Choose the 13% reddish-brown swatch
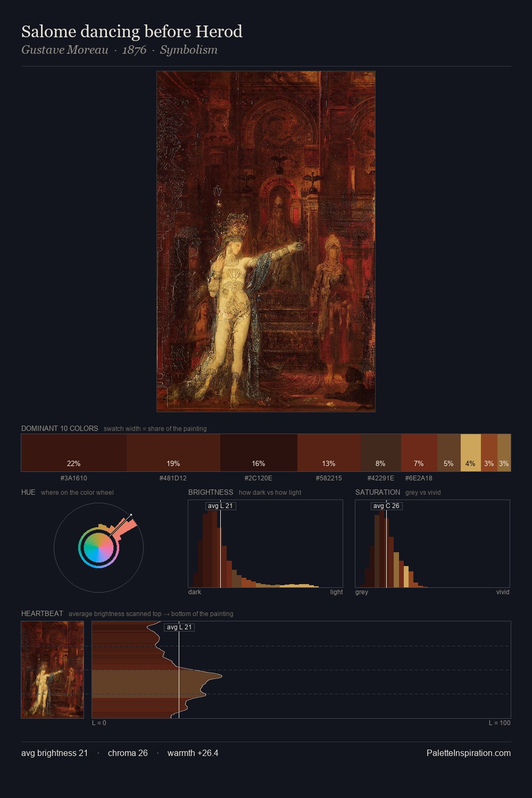This screenshot has width=532, height=798. coord(329,453)
